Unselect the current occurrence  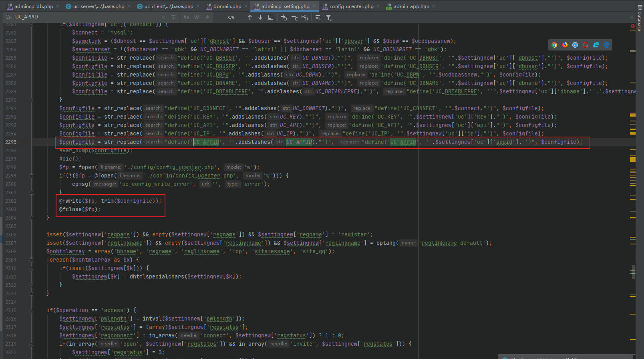click(295, 17)
